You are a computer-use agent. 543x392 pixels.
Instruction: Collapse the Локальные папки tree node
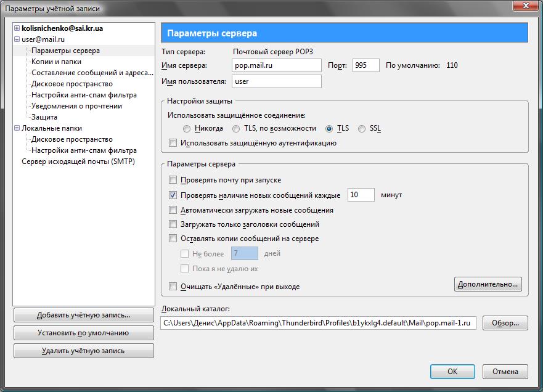click(x=17, y=128)
